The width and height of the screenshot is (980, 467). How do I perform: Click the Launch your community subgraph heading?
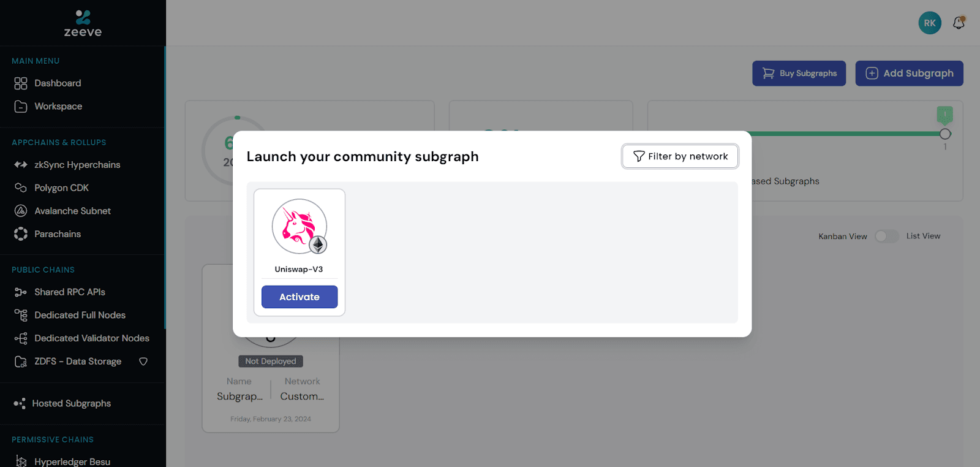(x=363, y=157)
